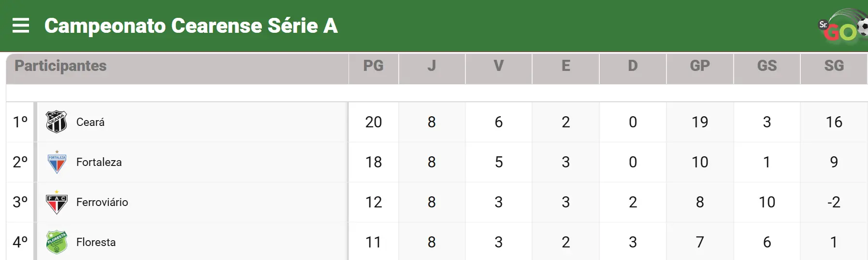Screen dimensions: 868x260
Task: Click the D losses column header
Action: 633,66
